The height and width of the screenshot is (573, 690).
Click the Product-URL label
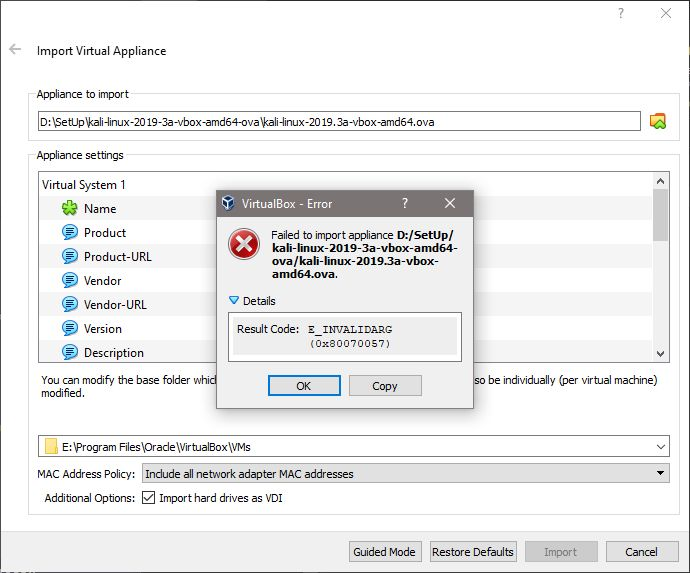point(117,257)
